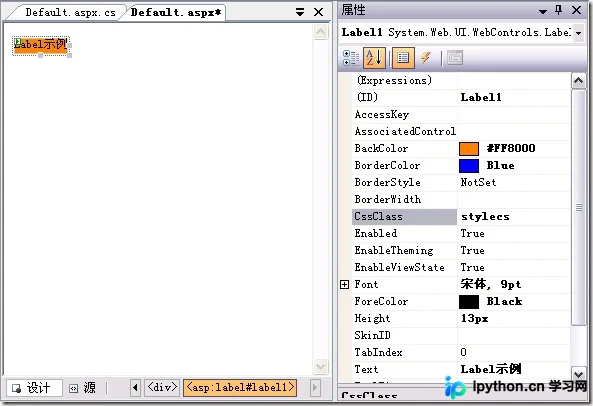Viewport: 593px width, 406px height.
Task: Click the (ID) value Label1
Action: coord(481,98)
